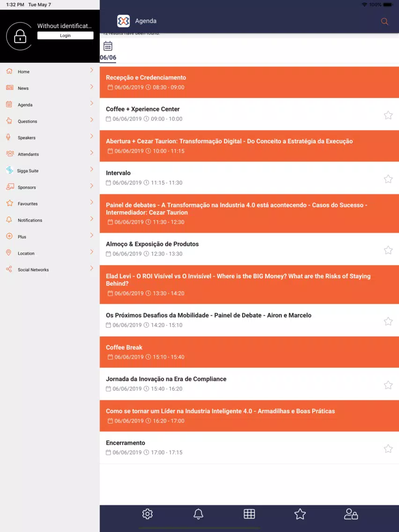Select Intervalo 11:15 - 11:30 time text

[167, 183]
